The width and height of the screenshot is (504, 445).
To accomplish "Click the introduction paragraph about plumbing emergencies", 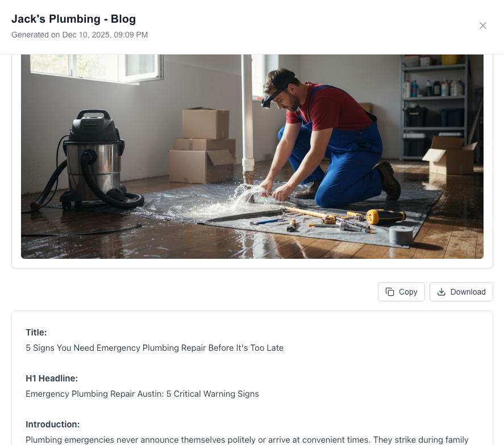I will [247, 439].
